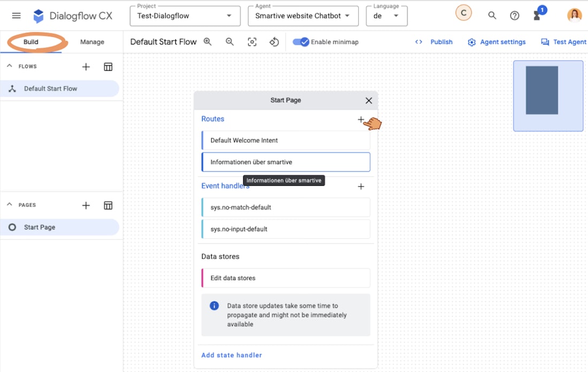Open the Default Welcome Intent route
Image resolution: width=588 pixels, height=372 pixels.
click(286, 140)
